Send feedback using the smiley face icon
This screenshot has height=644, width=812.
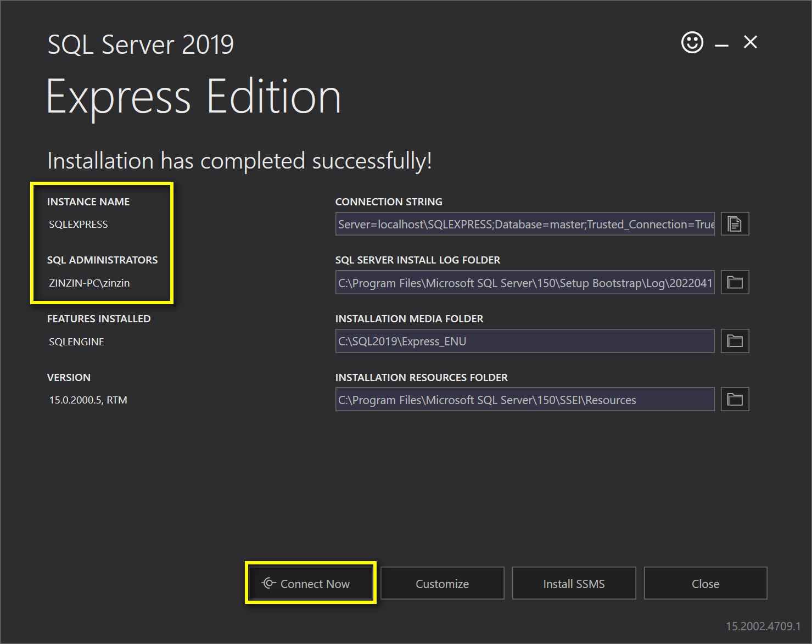[x=692, y=42]
